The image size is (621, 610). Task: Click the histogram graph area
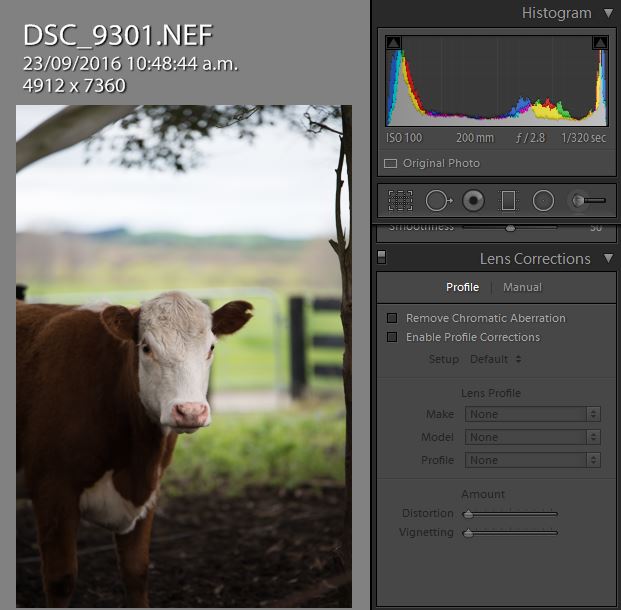point(497,81)
